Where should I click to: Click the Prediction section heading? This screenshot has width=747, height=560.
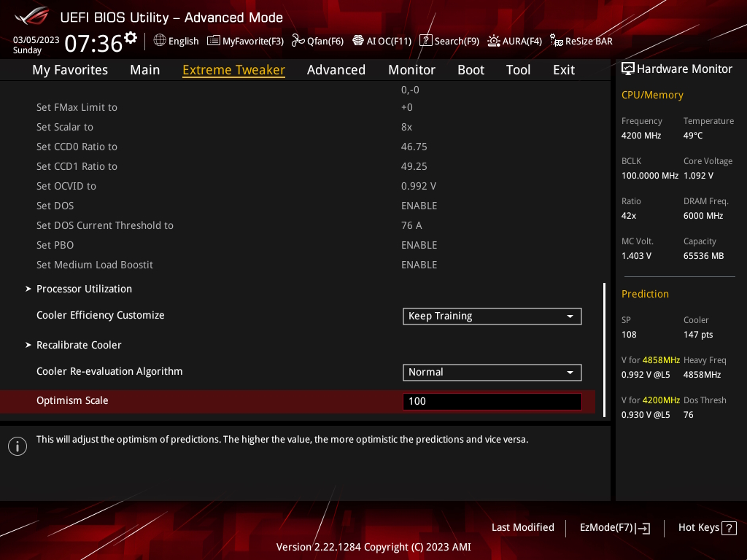[645, 295]
